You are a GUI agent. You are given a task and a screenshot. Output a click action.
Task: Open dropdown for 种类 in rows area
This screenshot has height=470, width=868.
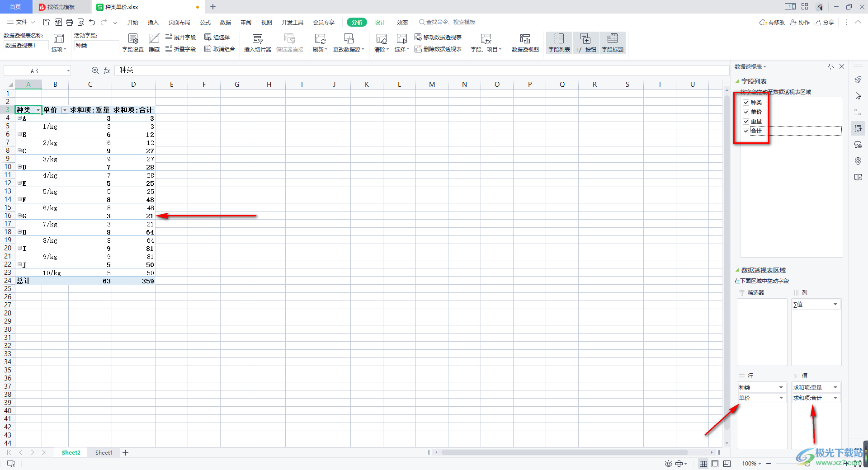(x=781, y=387)
